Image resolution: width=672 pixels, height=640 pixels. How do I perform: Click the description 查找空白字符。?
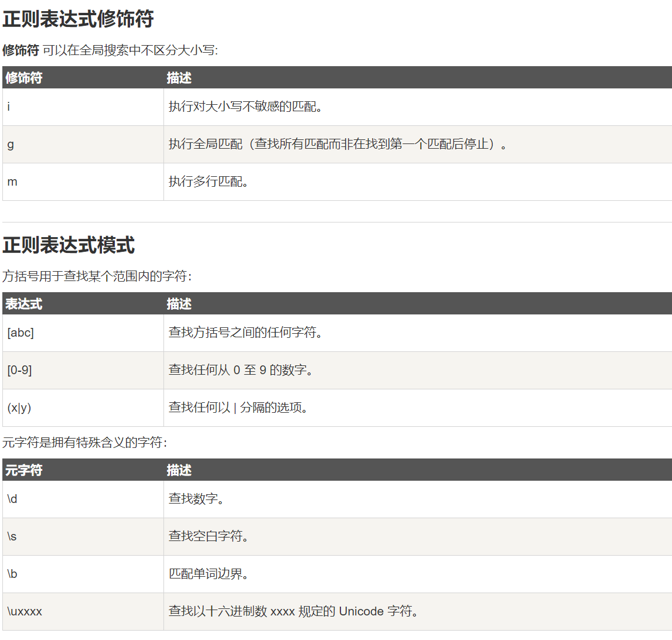[x=209, y=536]
